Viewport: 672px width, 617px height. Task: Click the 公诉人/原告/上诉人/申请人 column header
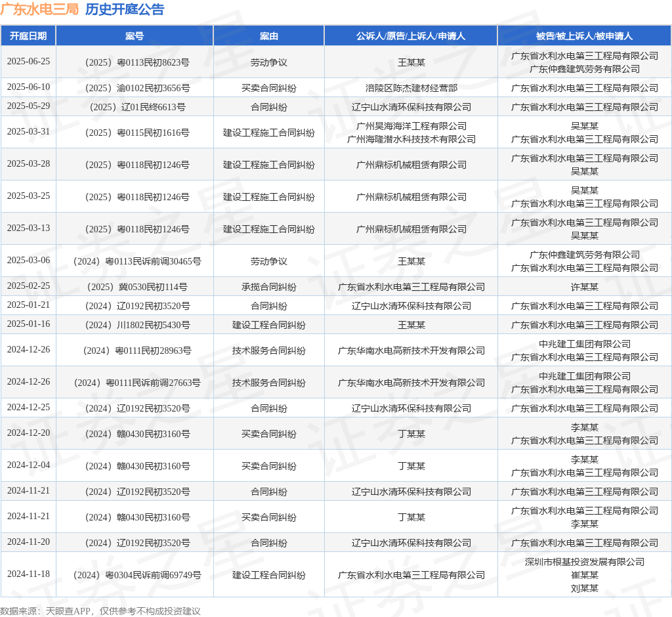tap(411, 36)
